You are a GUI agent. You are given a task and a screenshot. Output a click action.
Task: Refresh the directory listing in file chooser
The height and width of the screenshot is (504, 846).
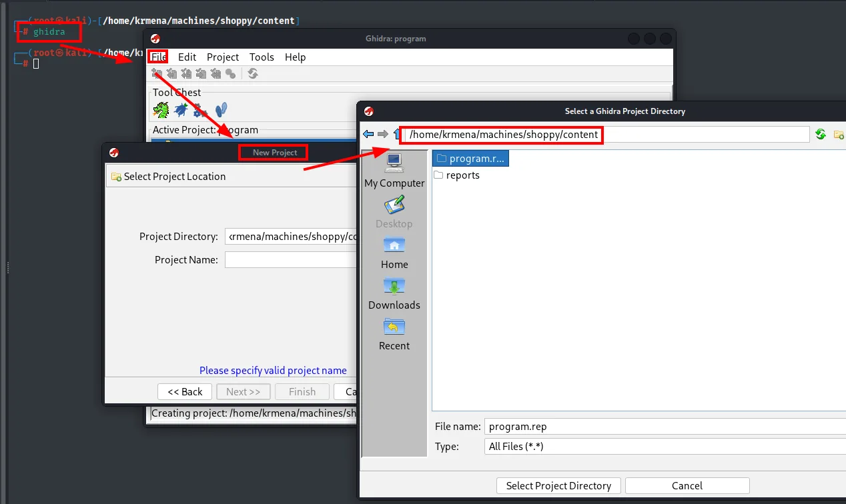821,135
